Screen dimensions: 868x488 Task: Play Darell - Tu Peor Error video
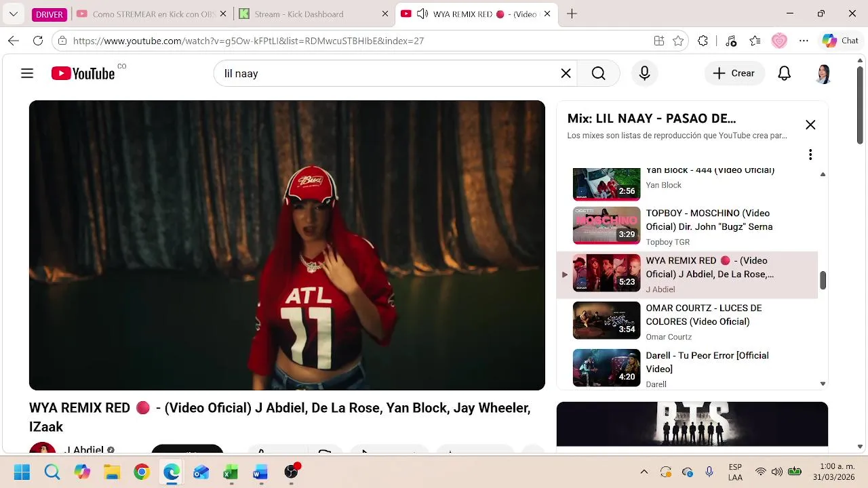pos(687,368)
